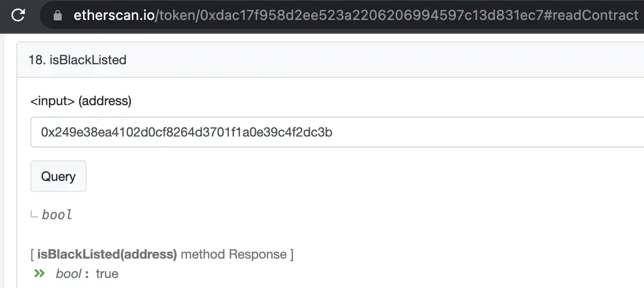This screenshot has height=288, width=644.
Task: Click the end of the 0x249e38ea address value
Action: 331,133
